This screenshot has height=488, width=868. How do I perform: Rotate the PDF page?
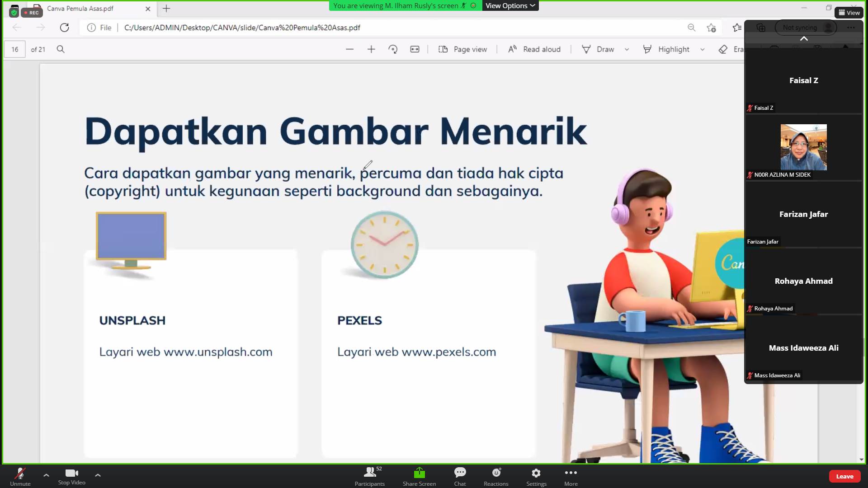pos(393,49)
